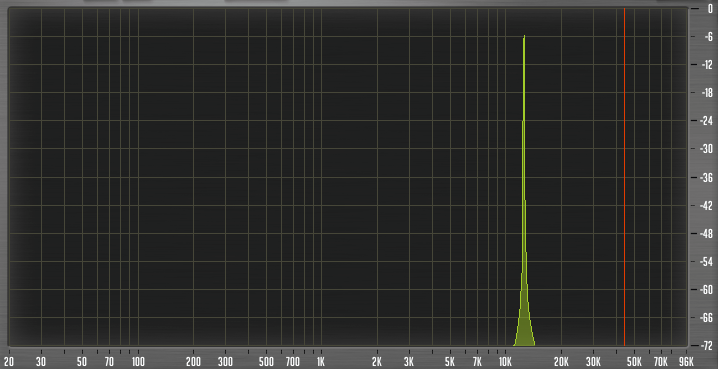This screenshot has width=718, height=369.
Task: Click the 5K frequency axis label
Action: (x=450, y=362)
